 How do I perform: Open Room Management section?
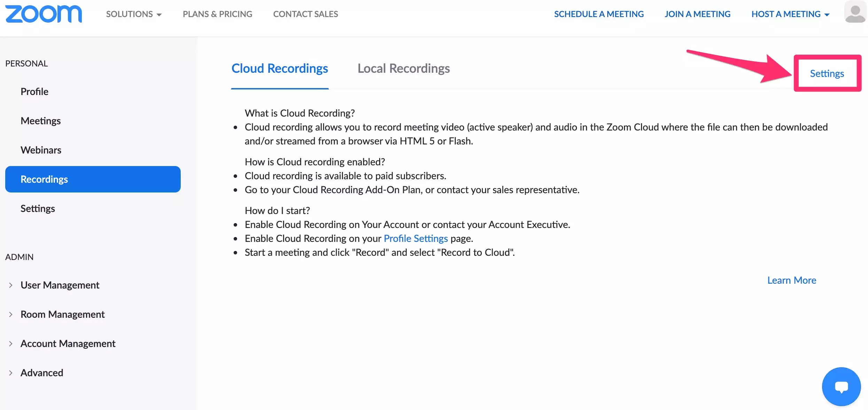pyautogui.click(x=63, y=314)
